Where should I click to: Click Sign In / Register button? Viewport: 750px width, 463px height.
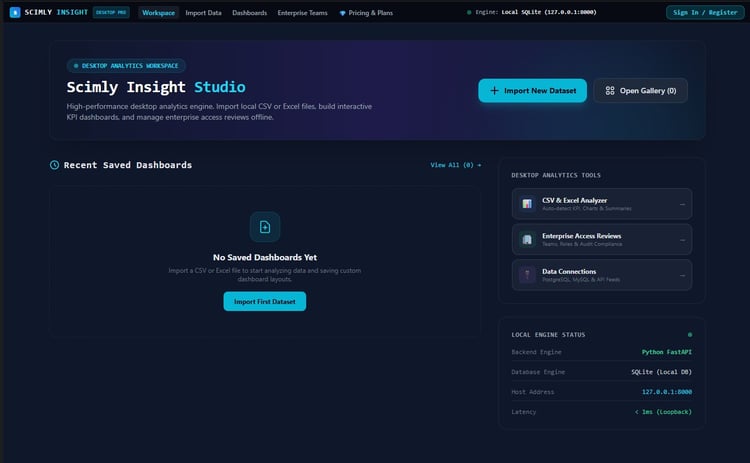tap(705, 12)
